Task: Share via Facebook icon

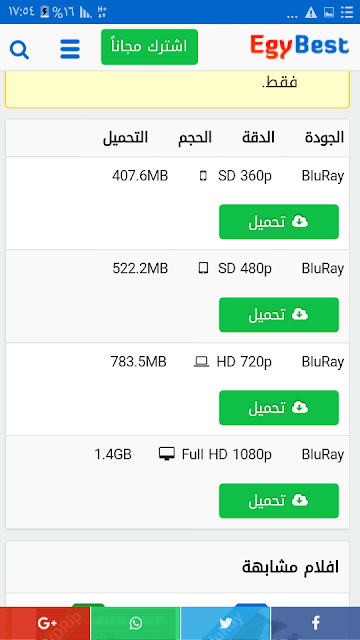Action: 316,623
